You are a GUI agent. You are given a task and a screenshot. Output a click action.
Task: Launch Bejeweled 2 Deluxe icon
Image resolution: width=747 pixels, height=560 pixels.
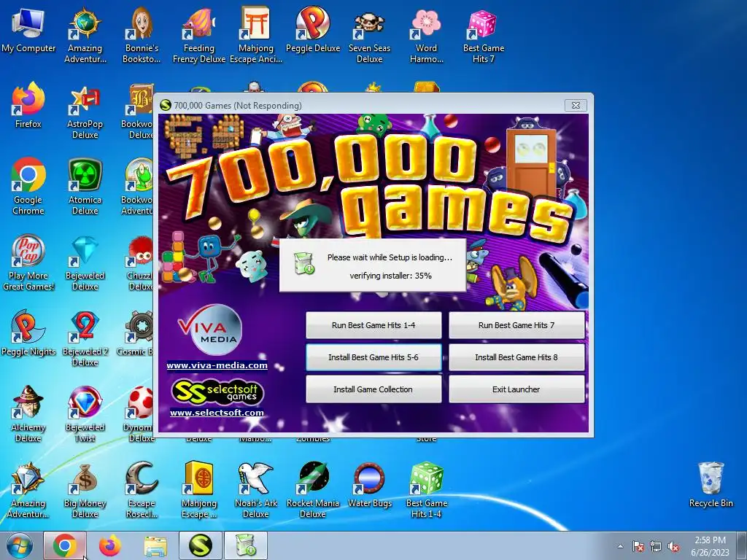85,339
